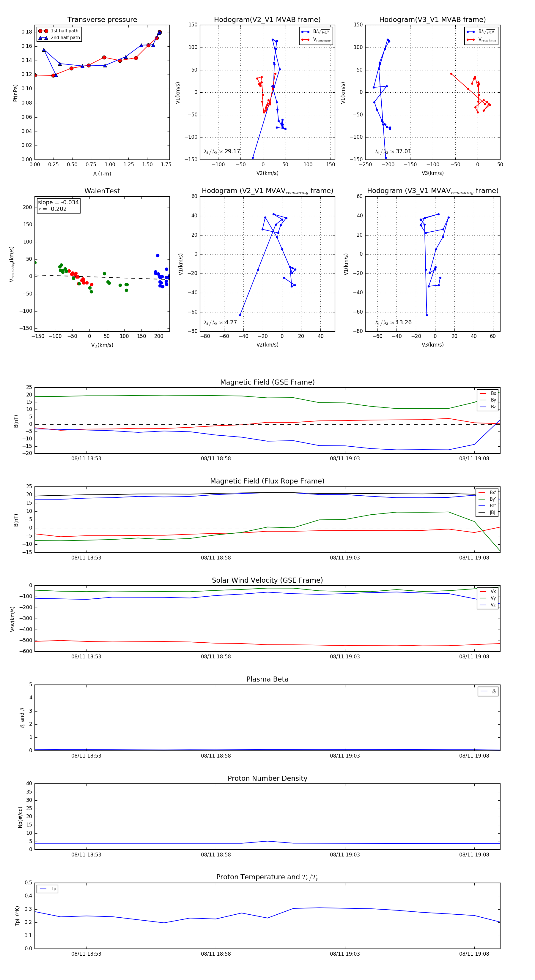This screenshot has height=980, width=535.
Task: Click 'Magnetic Field (GSE Frame)' title
Action: coord(267,382)
